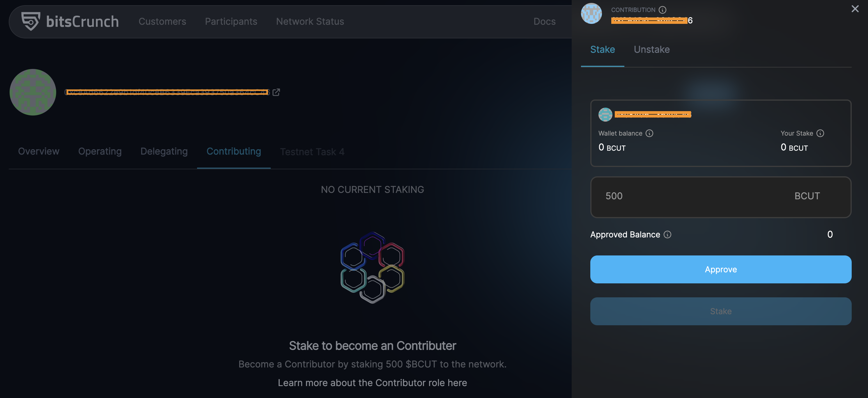Image resolution: width=868 pixels, height=398 pixels.
Task: Switch to the Delegating tab
Action: click(x=164, y=152)
